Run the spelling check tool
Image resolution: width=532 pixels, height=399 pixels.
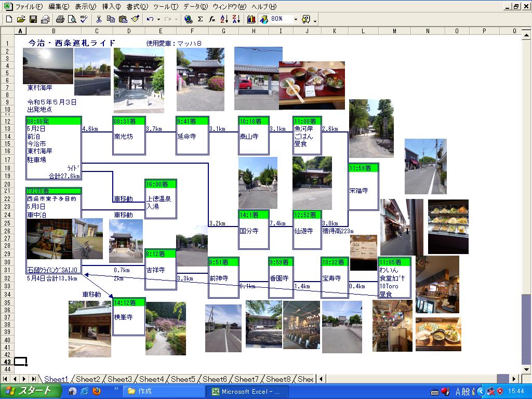click(83, 19)
